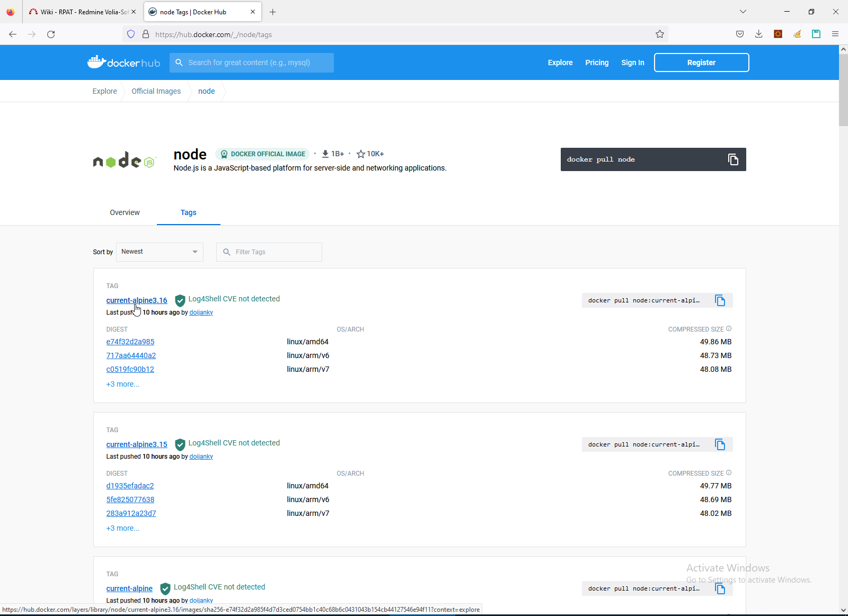This screenshot has height=616, width=848.
Task: Open digest 283a912a23d7
Action: [x=131, y=514]
